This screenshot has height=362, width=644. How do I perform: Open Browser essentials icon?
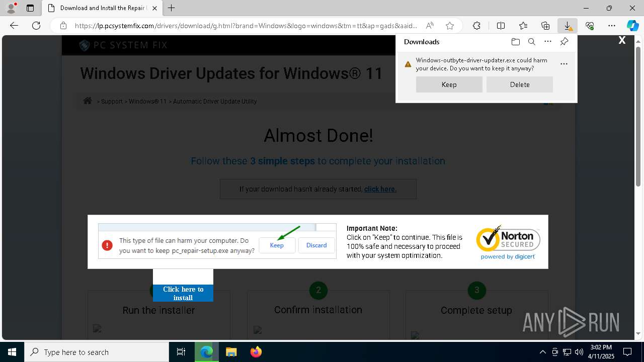(590, 26)
